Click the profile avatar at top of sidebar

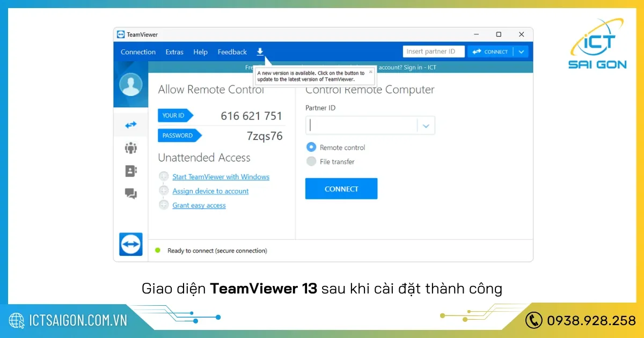[x=130, y=84]
